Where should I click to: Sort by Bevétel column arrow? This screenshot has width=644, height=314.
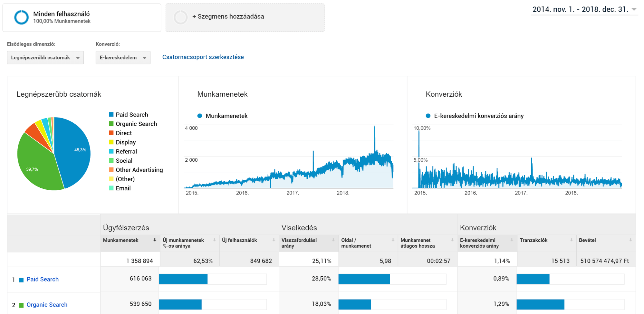[630, 240]
